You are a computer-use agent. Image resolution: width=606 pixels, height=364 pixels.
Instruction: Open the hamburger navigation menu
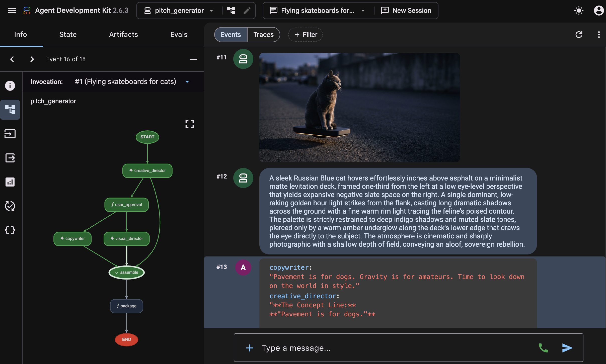click(12, 11)
